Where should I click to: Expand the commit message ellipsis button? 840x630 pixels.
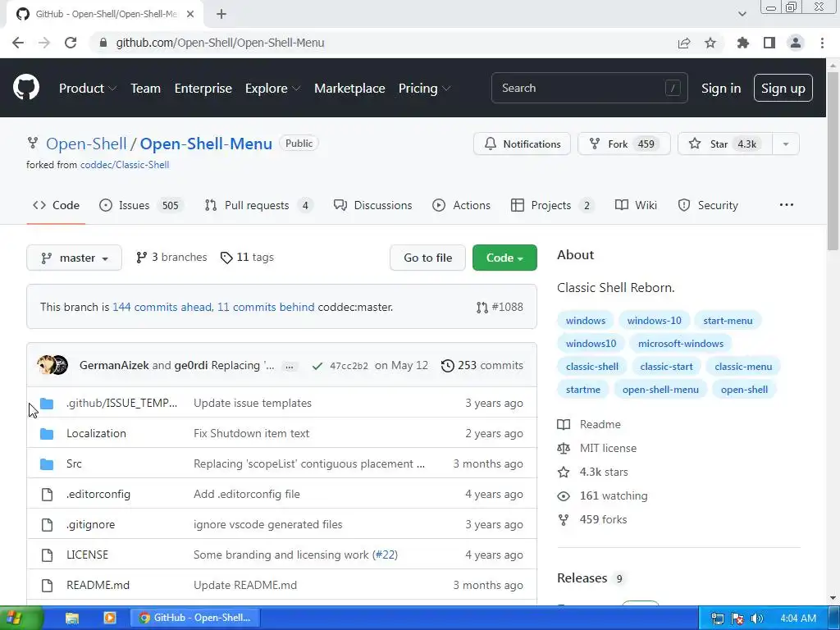click(290, 367)
